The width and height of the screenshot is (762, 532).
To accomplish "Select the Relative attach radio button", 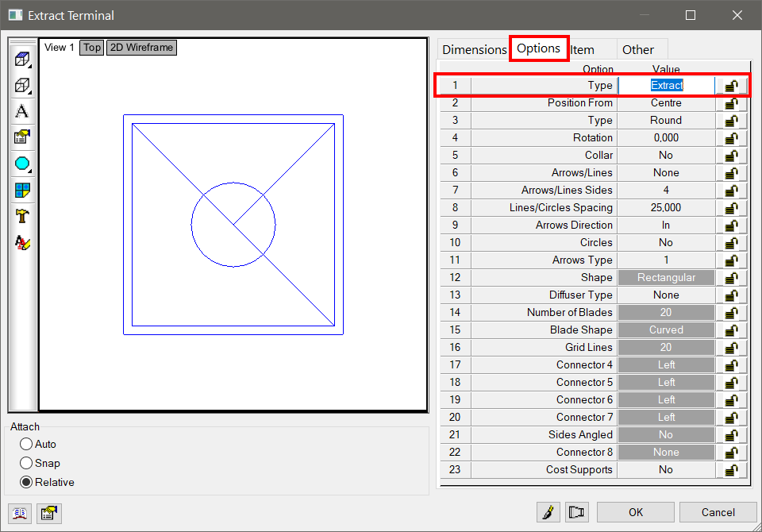I will [25, 482].
